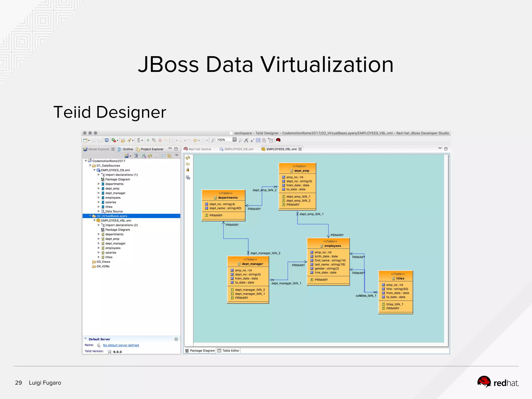The width and height of the screenshot is (532, 399).
Task: Select the Package Diagram bottom tab
Action: pyautogui.click(x=200, y=351)
